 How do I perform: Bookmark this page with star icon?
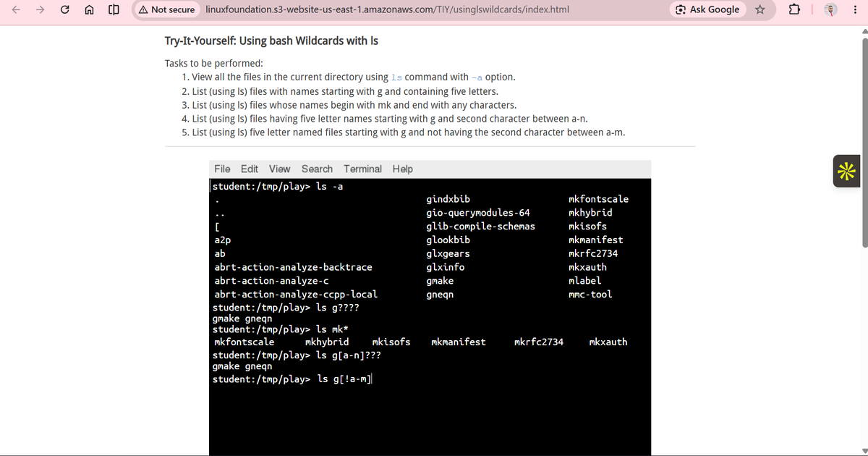point(760,10)
